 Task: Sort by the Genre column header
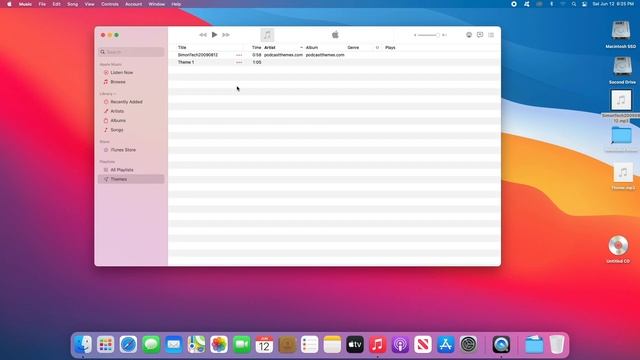pos(353,47)
